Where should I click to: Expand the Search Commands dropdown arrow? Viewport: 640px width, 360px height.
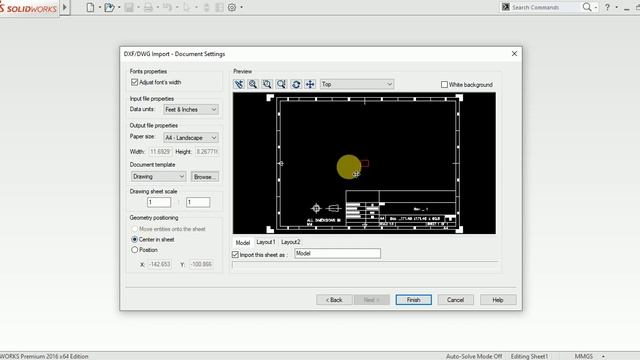[x=596, y=7]
